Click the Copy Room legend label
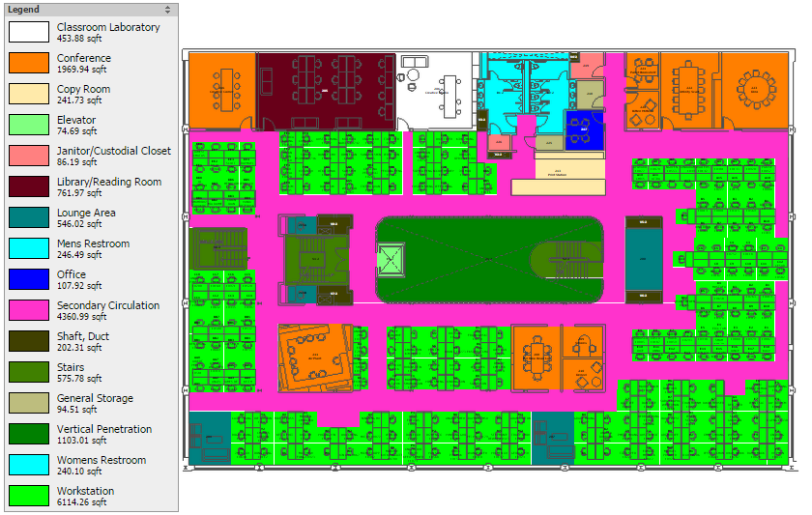 coord(83,89)
